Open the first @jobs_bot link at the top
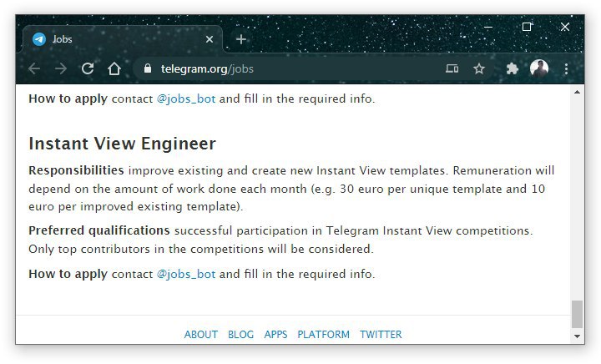This screenshot has width=601, height=364. (186, 99)
